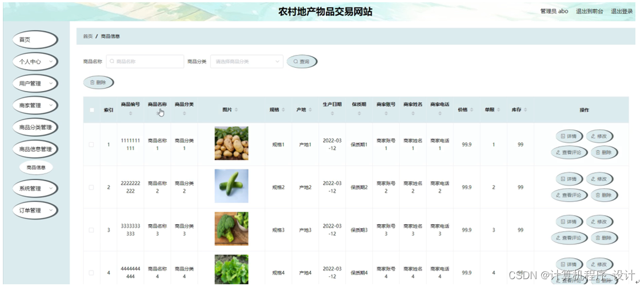
Task: Sort by 生产日期 column arrows
Action: click(x=332, y=113)
